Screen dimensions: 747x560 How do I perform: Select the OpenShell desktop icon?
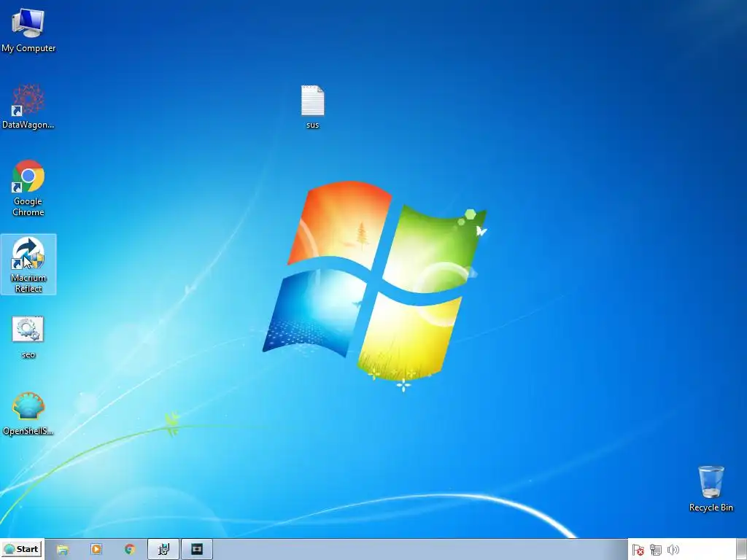28,413
